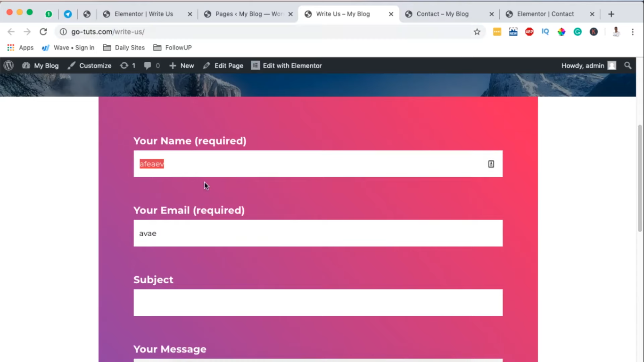Viewport: 644px width, 362px height.
Task: Switch to the pinned Telegram tab
Action: click(x=68, y=14)
